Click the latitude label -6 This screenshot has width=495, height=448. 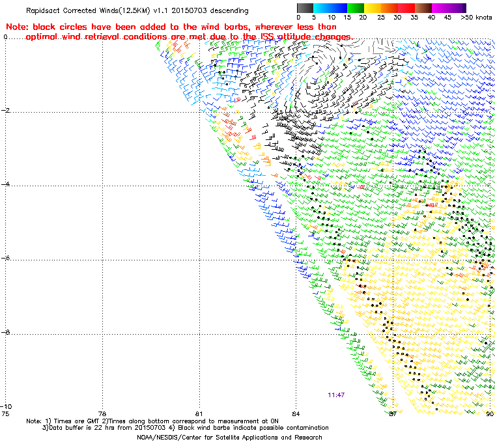(x=5, y=258)
